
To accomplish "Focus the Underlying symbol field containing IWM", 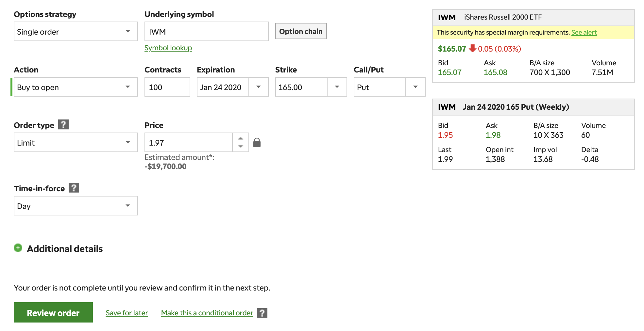I will click(207, 32).
